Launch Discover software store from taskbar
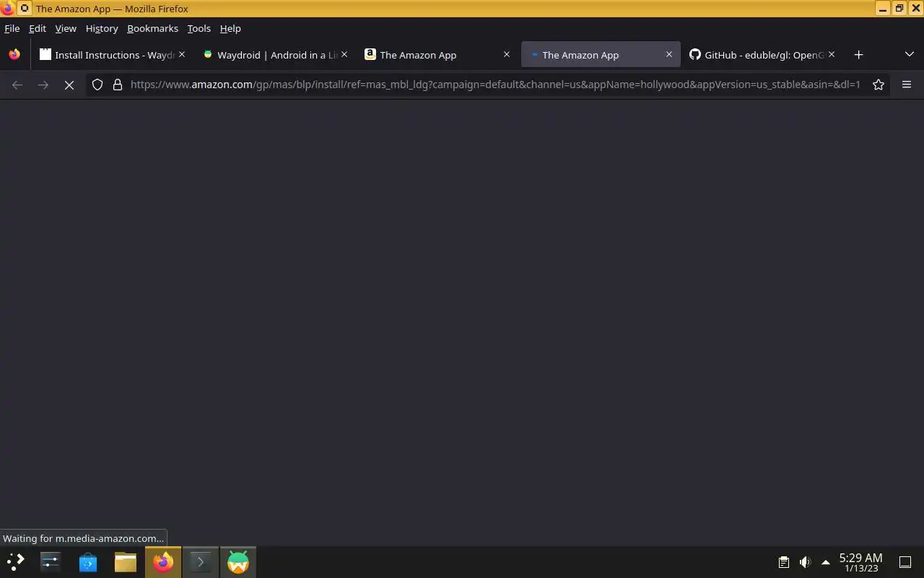Image resolution: width=924 pixels, height=578 pixels. click(88, 561)
